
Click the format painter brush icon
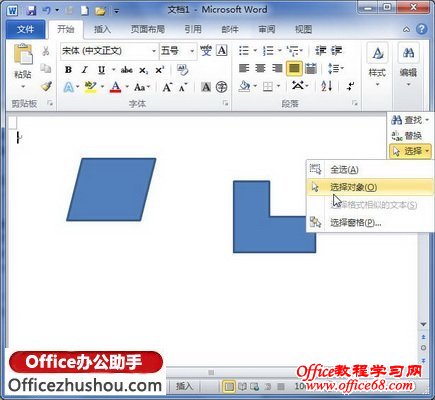pos(46,86)
